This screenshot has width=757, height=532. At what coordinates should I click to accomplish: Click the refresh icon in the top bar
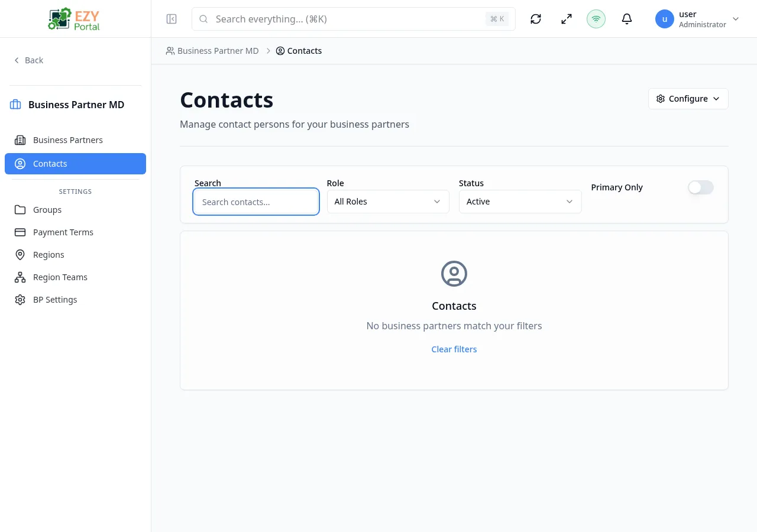(x=535, y=19)
